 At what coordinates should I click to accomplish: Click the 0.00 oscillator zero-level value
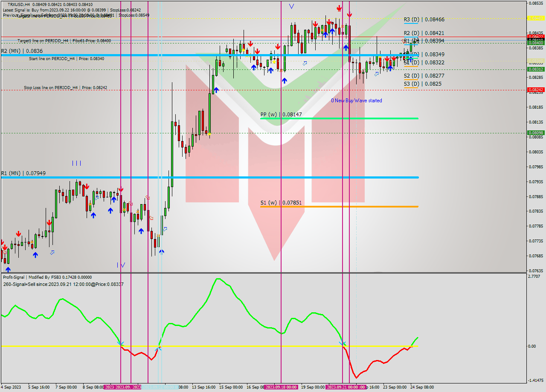[532, 346]
